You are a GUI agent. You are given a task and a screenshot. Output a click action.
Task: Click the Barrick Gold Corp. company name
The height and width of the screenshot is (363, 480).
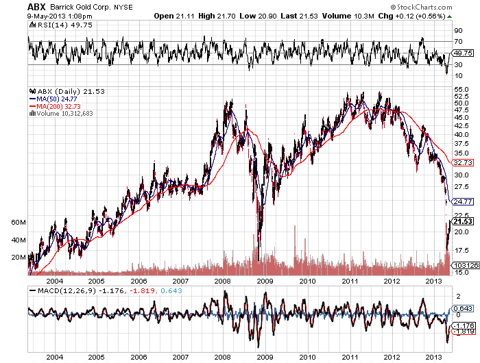[x=80, y=7]
